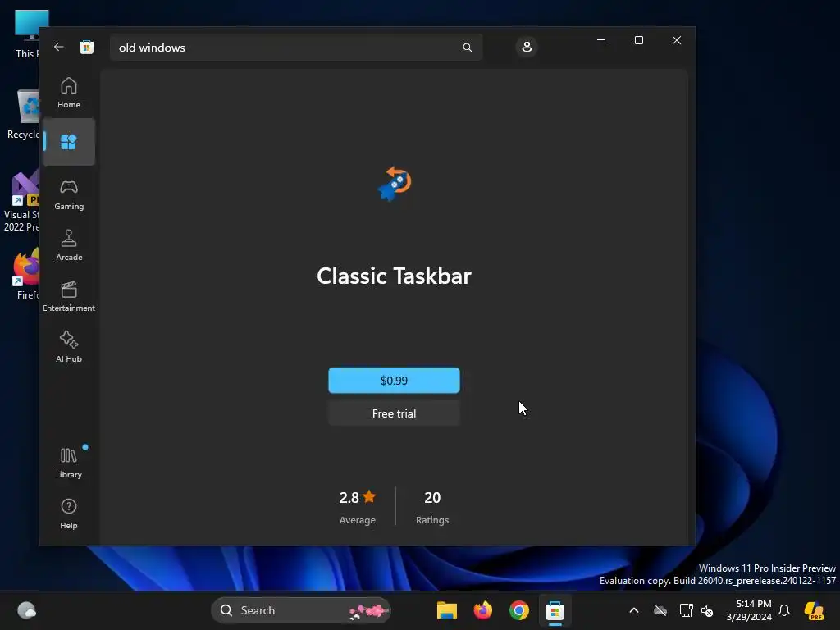Maximize the Microsoft Store window

tap(638, 40)
